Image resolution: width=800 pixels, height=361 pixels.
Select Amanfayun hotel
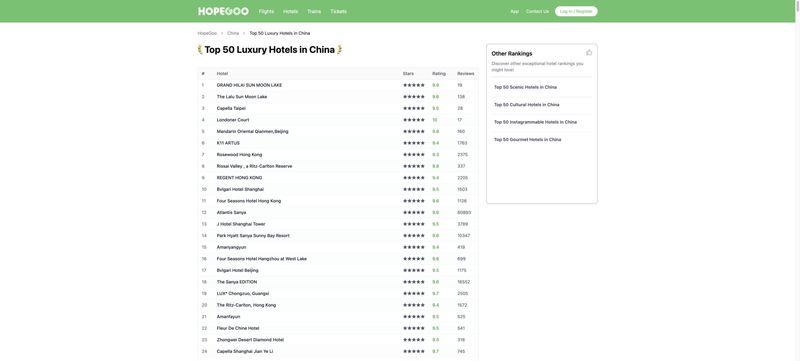click(228, 317)
